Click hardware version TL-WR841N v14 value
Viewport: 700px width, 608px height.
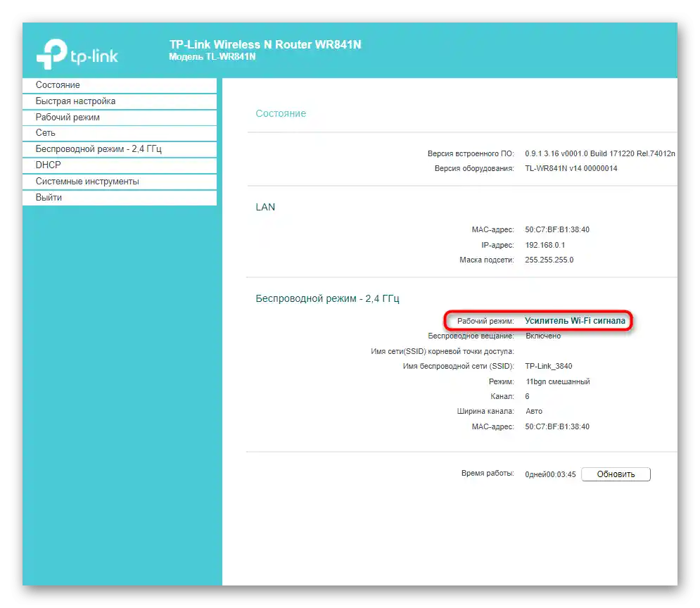tap(571, 168)
